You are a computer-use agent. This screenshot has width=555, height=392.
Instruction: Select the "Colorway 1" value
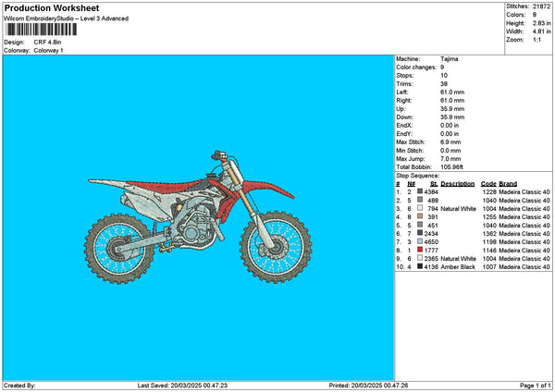click(x=48, y=50)
